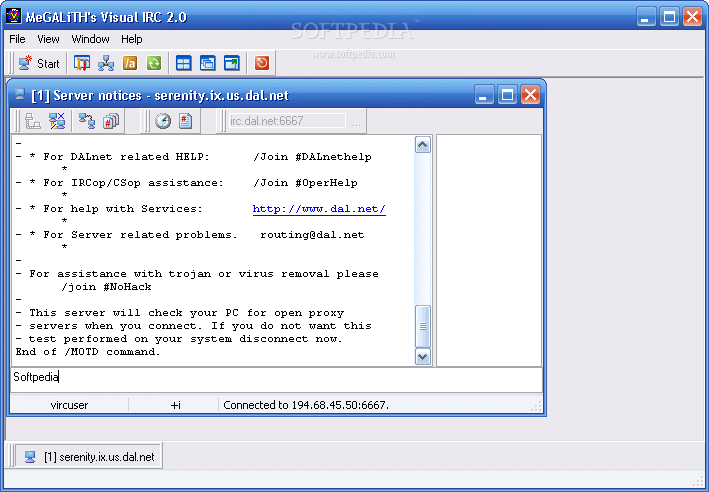The width and height of the screenshot is (709, 492).
Task: Select the [1] serenity.ix.us.dal.net window tab
Action: 89,456
